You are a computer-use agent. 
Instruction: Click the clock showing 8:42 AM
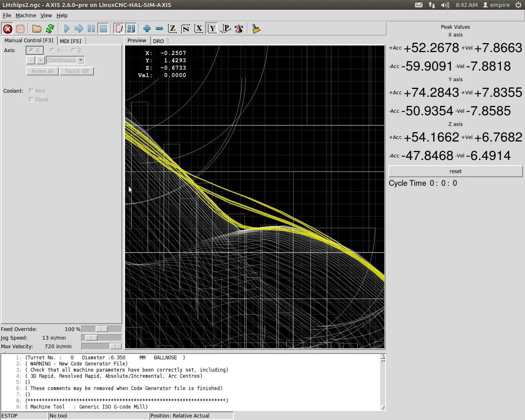click(466, 5)
